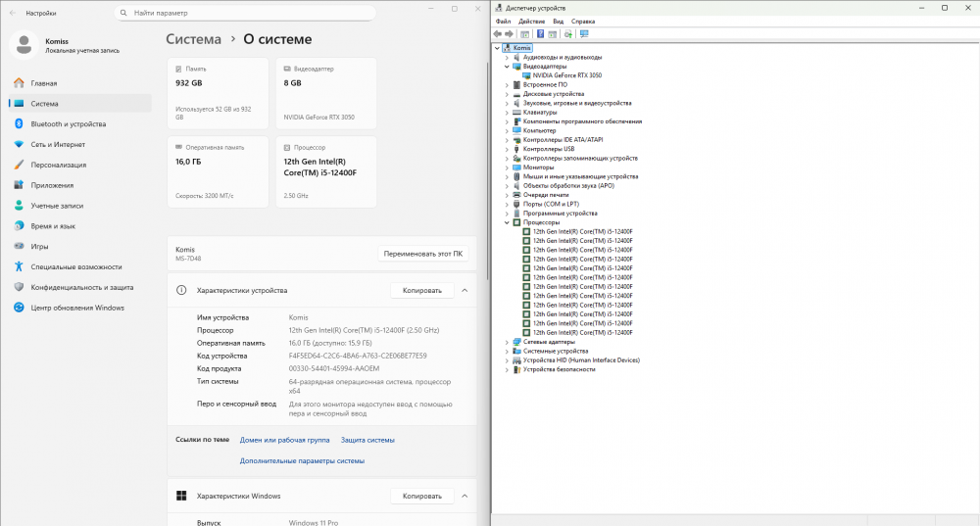Image resolution: width=980 pixels, height=526 pixels.
Task: Open the Action (Действие) menu
Action: coord(532,21)
